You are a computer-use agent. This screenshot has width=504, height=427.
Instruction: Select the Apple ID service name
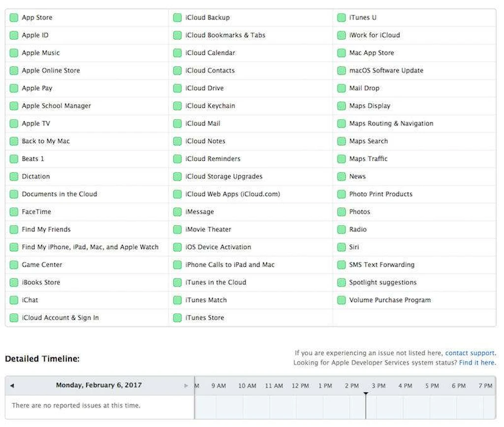point(35,35)
